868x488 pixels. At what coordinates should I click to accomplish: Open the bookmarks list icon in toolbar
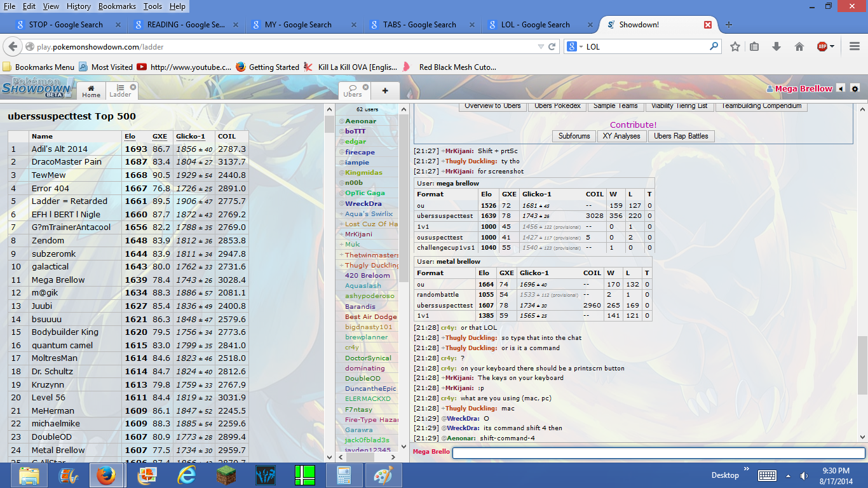(754, 46)
